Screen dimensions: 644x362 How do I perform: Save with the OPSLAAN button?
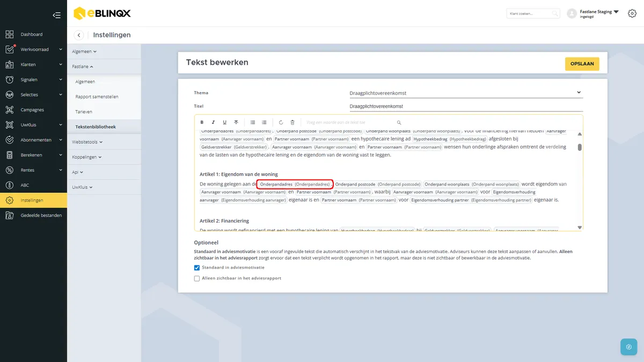pos(582,64)
